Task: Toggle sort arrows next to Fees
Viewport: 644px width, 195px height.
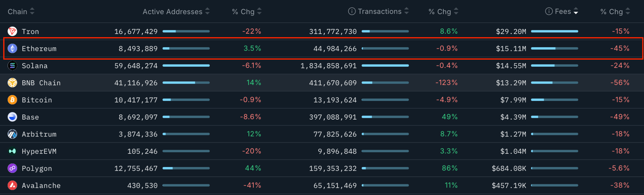Action: (576, 12)
